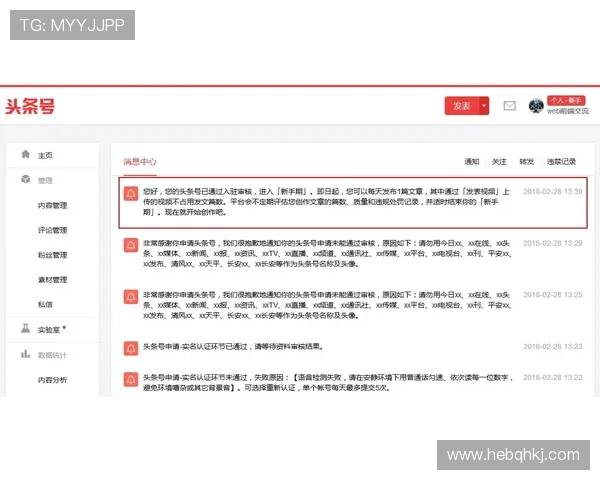Click timestamp 2018-02-28 13:22
Image resolution: width=600 pixels, height=480 pixels.
pyautogui.click(x=553, y=377)
